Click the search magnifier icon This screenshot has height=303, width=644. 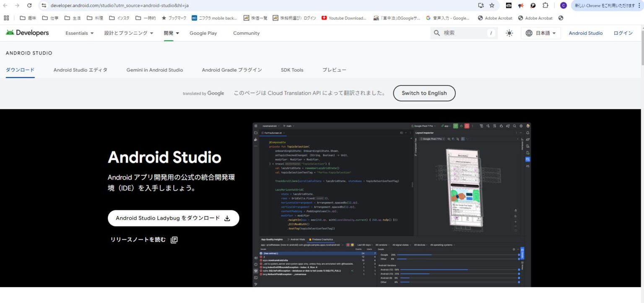(436, 33)
